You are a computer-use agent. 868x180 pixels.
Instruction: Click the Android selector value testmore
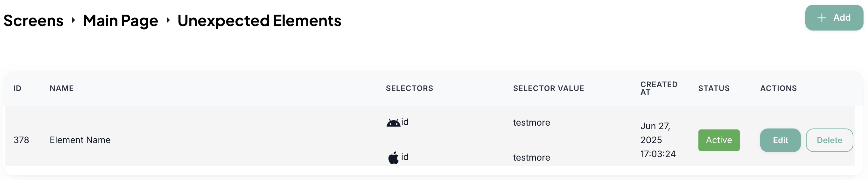click(x=531, y=123)
